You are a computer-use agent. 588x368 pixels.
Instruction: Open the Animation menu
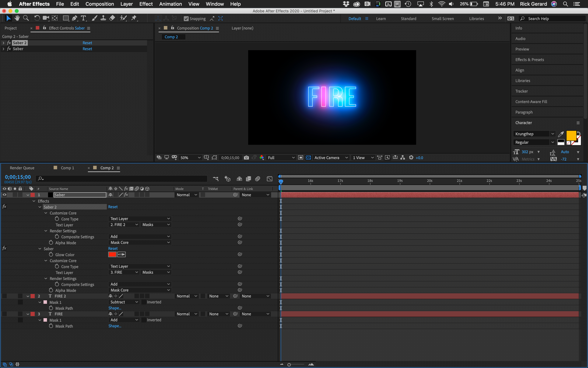(x=170, y=4)
